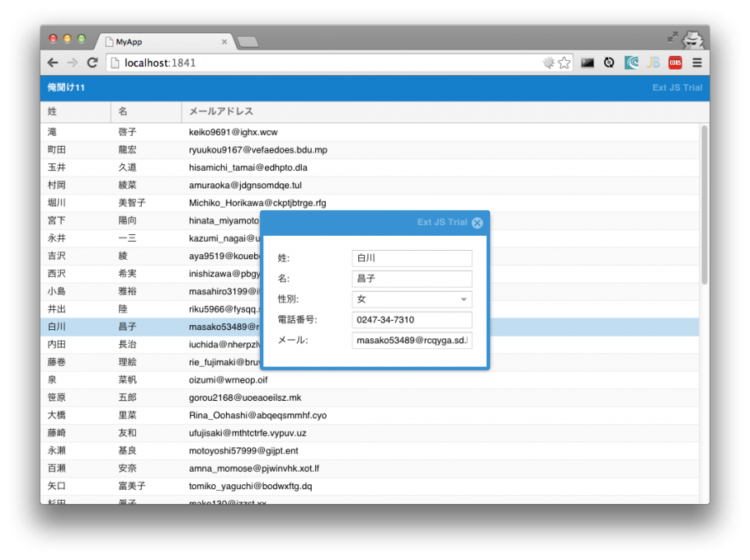
Task: Close the Ext JS Trial dialog
Action: coord(477,222)
